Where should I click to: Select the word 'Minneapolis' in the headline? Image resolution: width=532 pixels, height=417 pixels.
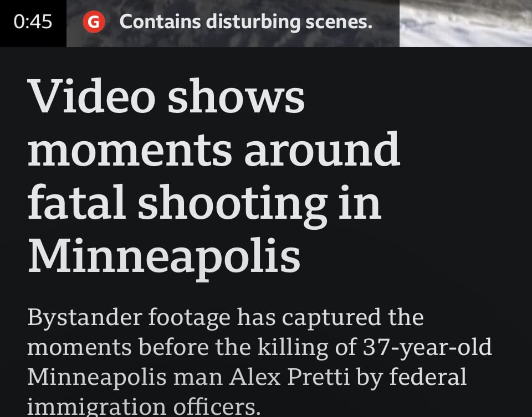pos(164,256)
